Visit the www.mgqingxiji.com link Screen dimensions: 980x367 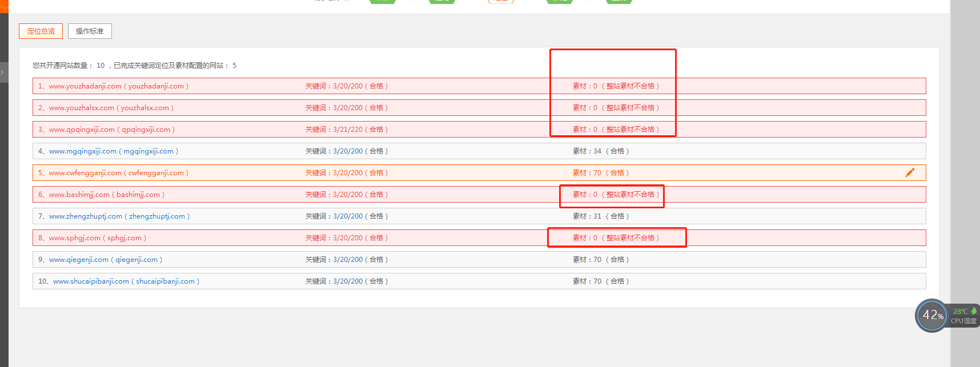click(x=83, y=151)
